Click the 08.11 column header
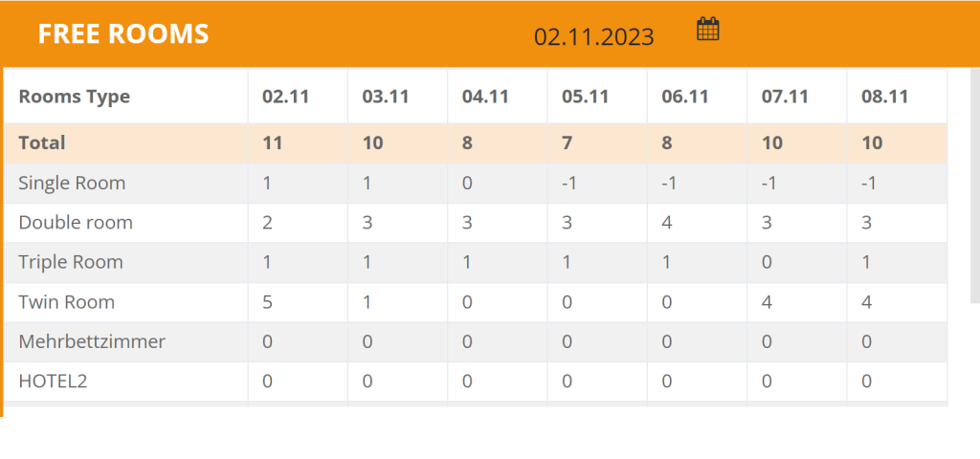Screen dimensions: 980x459 [x=884, y=97]
